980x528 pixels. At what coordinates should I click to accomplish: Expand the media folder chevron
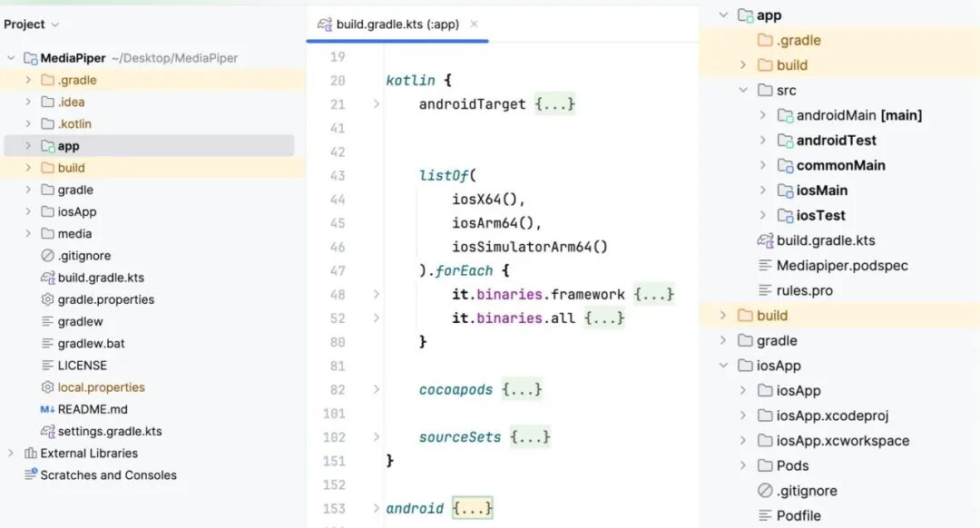pos(28,233)
